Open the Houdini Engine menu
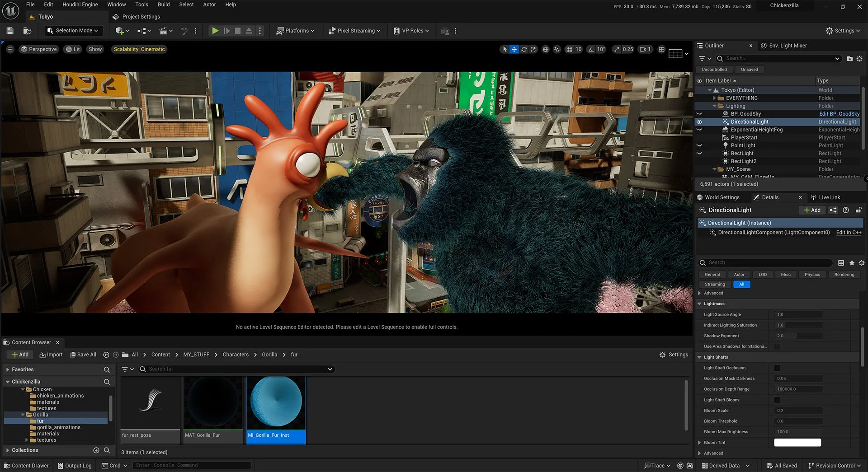This screenshot has height=472, width=868. 80,5
